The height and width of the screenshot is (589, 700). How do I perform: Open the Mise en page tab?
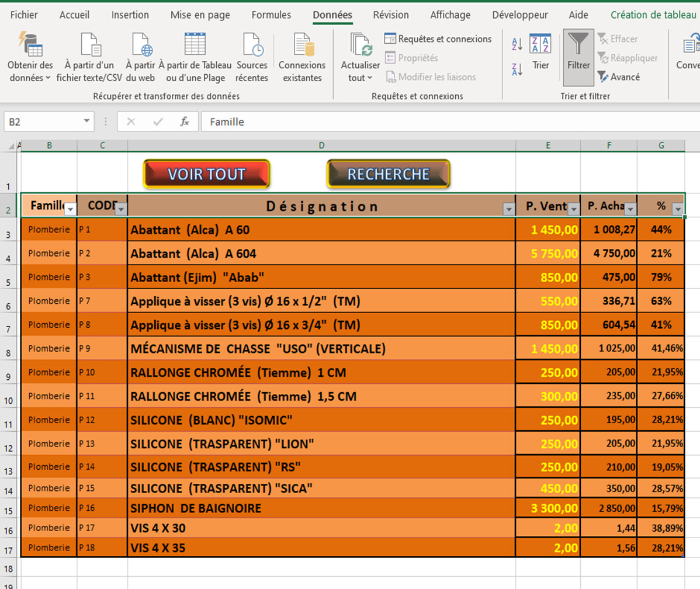point(200,15)
